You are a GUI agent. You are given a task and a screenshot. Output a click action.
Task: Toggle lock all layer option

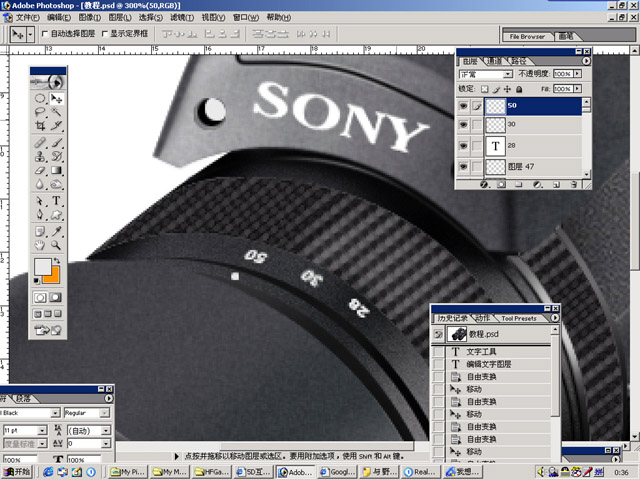(519, 89)
